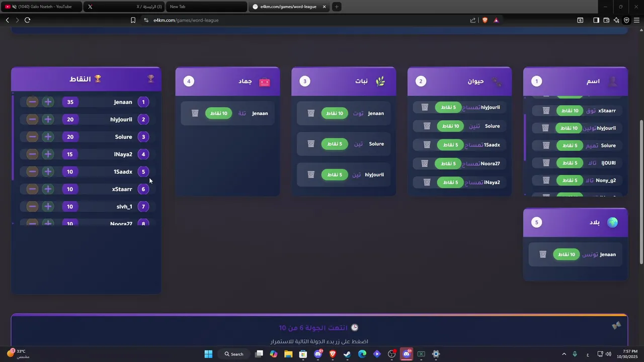Delete hiyJourii's تين answer in نبات
Screen dimensions: 644x362
click(311, 174)
